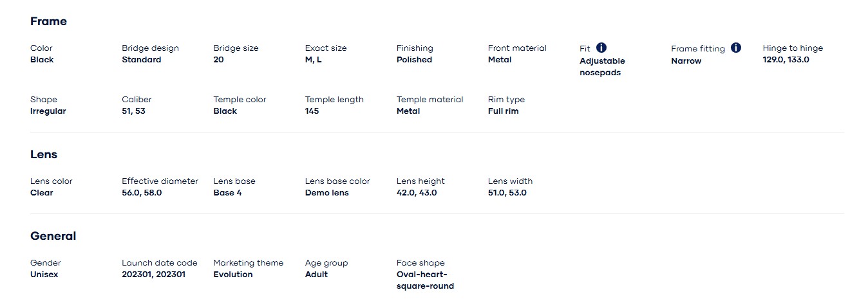Click the Narrow frame fitting value
The image size is (868, 299).
(x=686, y=61)
